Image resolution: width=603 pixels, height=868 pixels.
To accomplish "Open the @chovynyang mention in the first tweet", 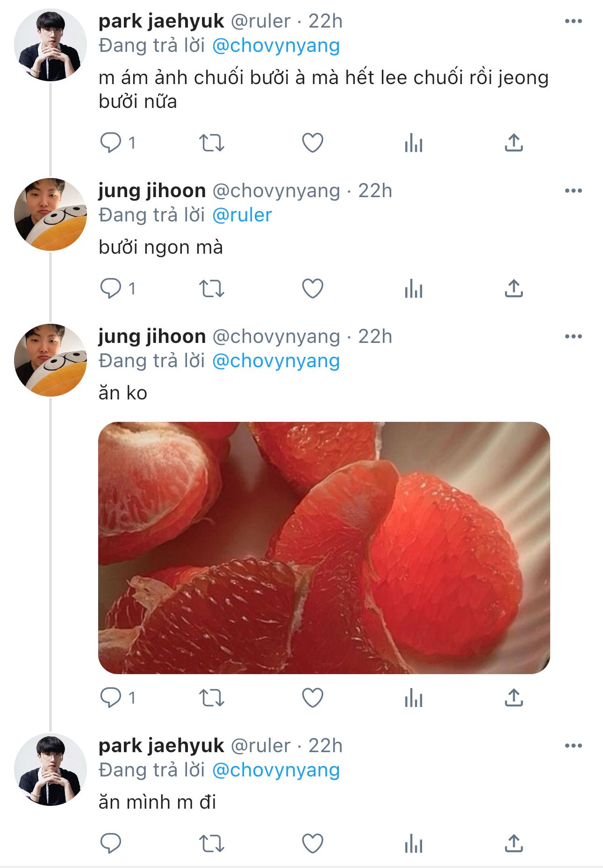I will 276,46.
